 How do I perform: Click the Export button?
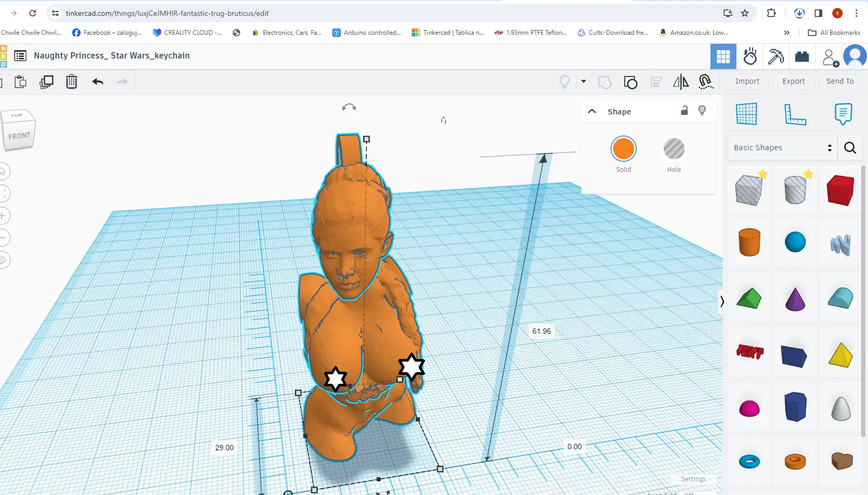[793, 81]
